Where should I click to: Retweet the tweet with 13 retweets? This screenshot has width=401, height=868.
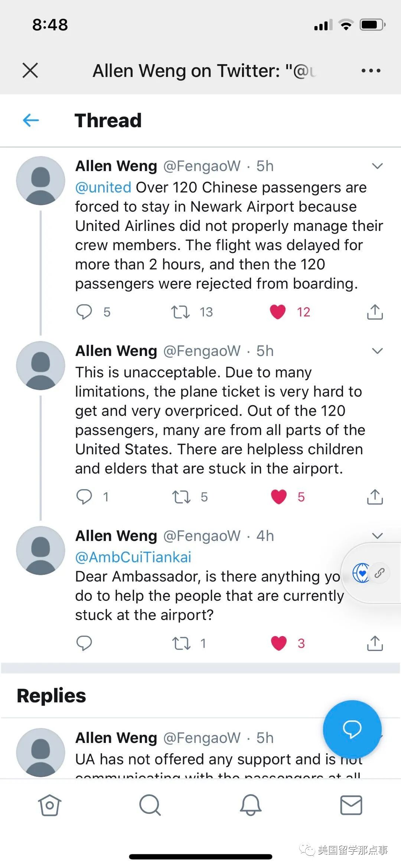click(x=180, y=312)
